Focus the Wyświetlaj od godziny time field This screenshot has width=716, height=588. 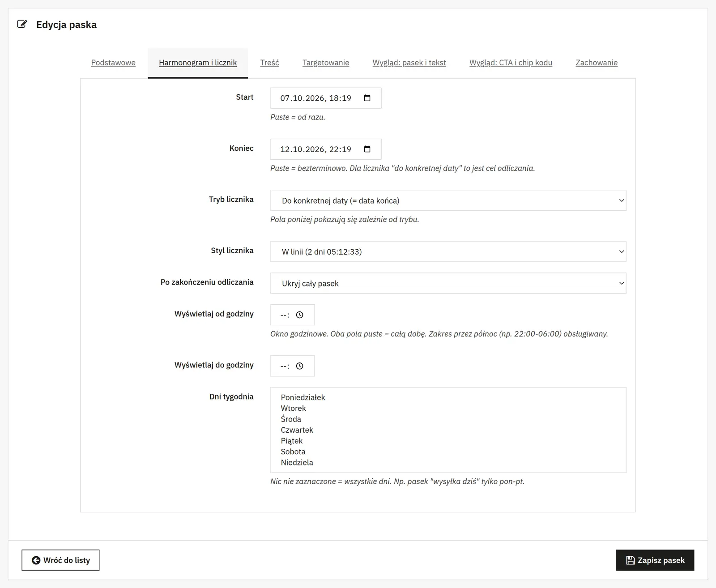tap(293, 315)
